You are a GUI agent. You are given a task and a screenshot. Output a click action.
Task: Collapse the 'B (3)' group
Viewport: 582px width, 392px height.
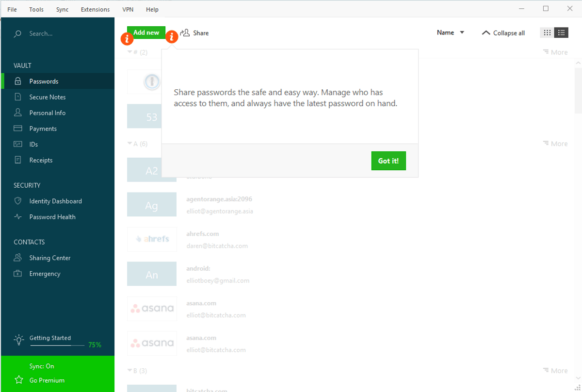tap(137, 371)
